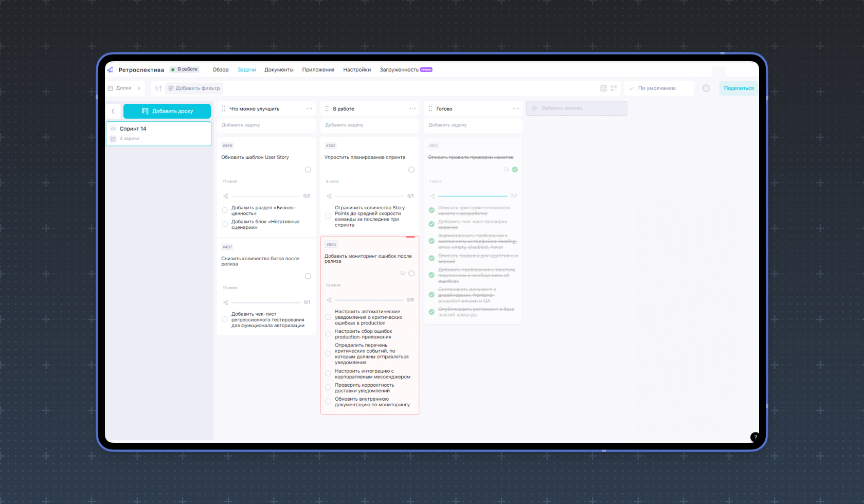864x504 pixels.
Task: Collapse the boards sidebar with the chevron
Action: point(113,111)
